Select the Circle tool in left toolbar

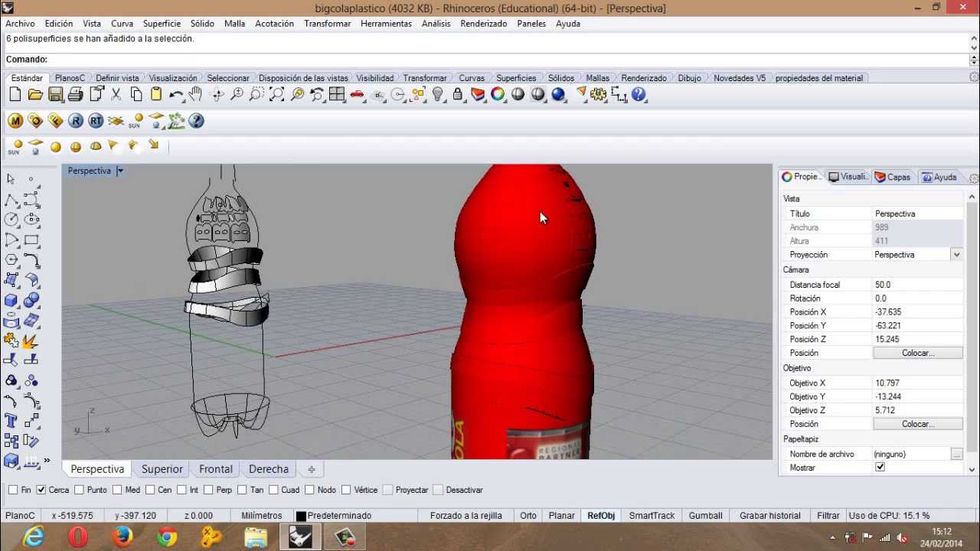11,220
